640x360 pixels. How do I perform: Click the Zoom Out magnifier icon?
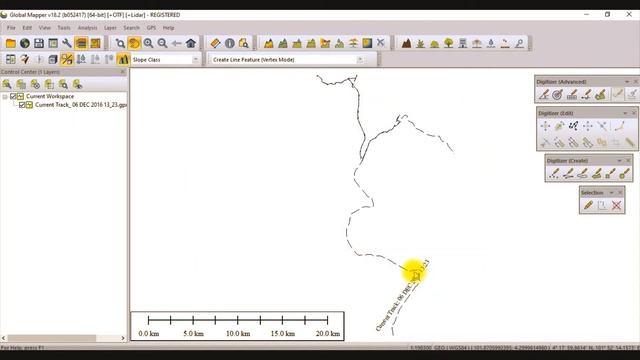tap(162, 43)
